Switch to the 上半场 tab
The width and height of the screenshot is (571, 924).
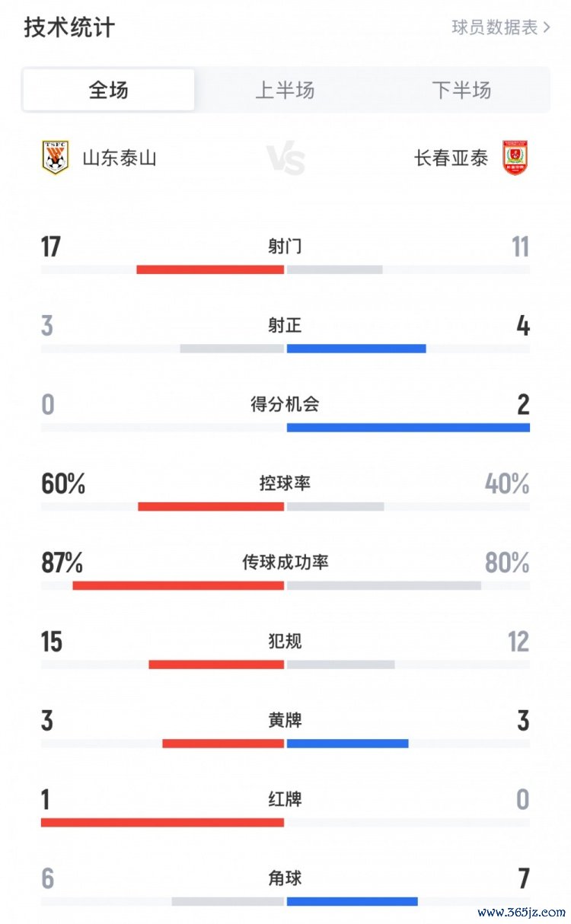pos(285,91)
